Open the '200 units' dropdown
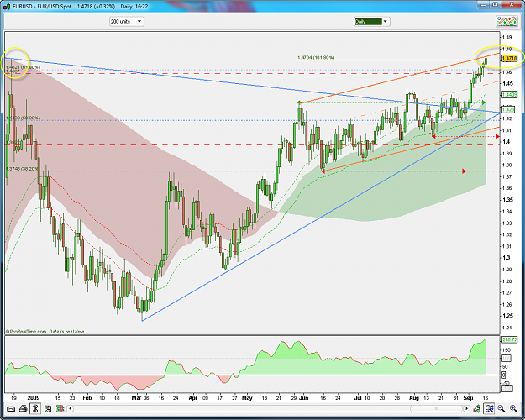This screenshot has width=525, height=420. [127, 22]
